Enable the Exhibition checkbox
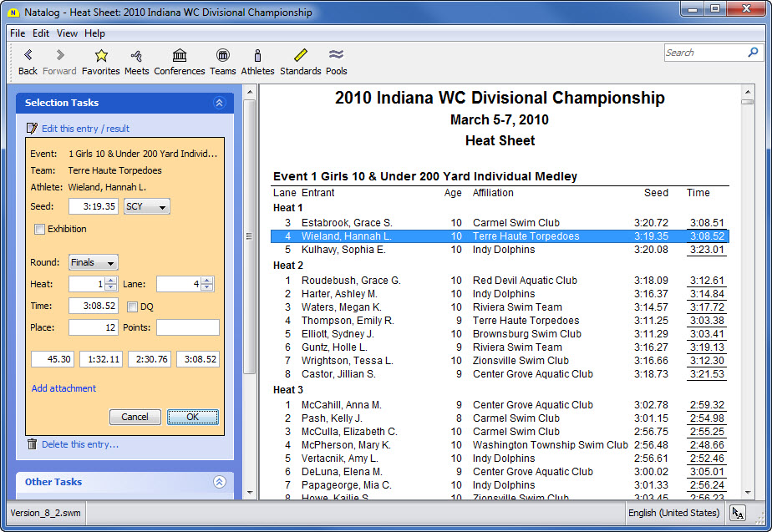Image resolution: width=772 pixels, height=532 pixels. point(39,230)
